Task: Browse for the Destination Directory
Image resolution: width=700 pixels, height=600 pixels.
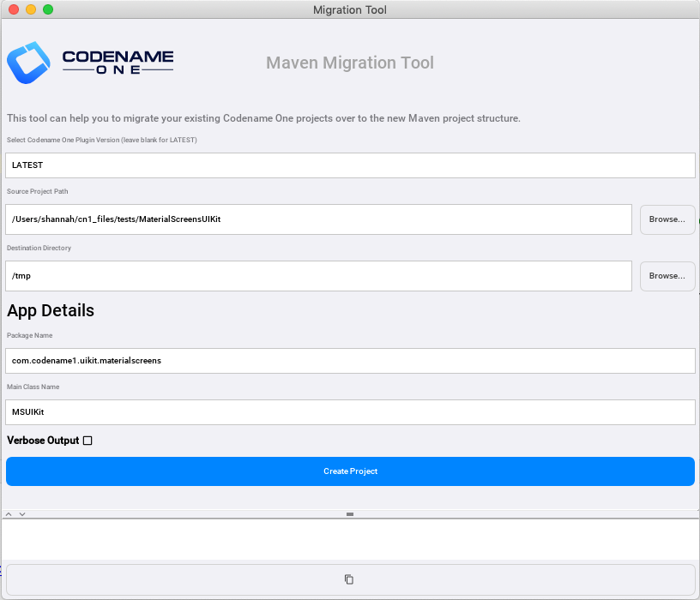Action: pyautogui.click(x=667, y=276)
